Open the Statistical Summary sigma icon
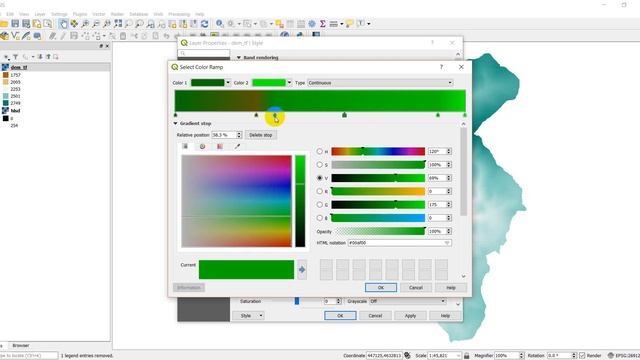This screenshot has width=640, height=360. pyautogui.click(x=322, y=24)
